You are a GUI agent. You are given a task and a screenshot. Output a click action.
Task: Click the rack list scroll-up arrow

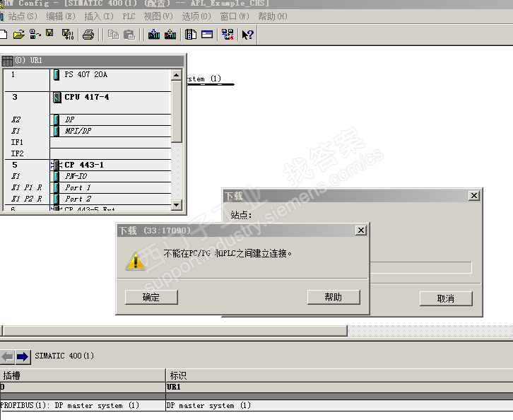(177, 75)
